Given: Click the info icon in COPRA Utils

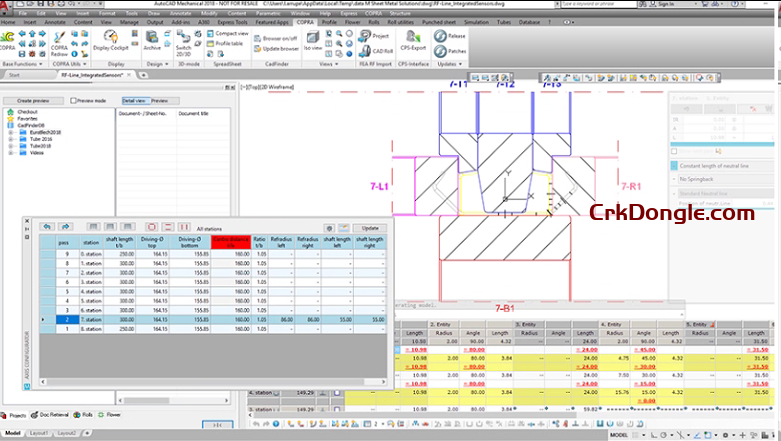Looking at the screenshot, I should click(x=74, y=54).
